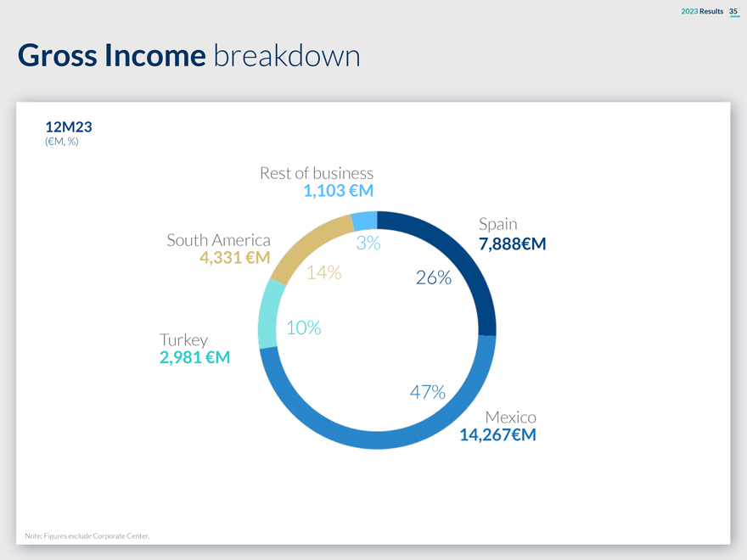Click the 10% percentage label
The width and height of the screenshot is (747, 560).
tap(303, 328)
